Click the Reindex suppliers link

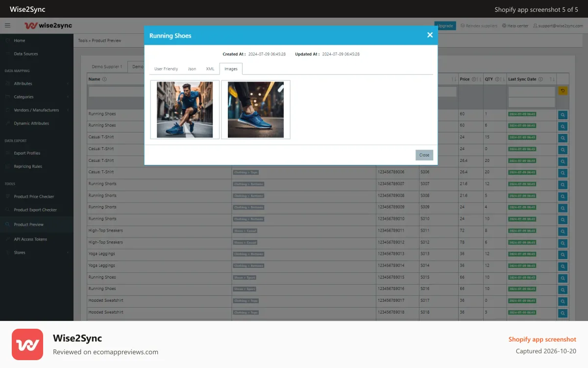(479, 26)
